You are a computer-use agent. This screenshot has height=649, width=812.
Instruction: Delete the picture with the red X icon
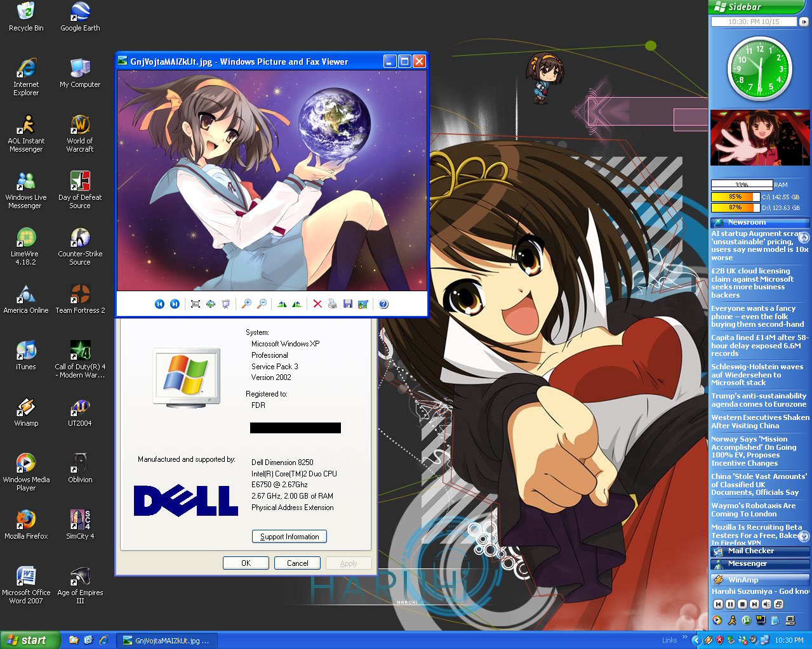[x=317, y=304]
